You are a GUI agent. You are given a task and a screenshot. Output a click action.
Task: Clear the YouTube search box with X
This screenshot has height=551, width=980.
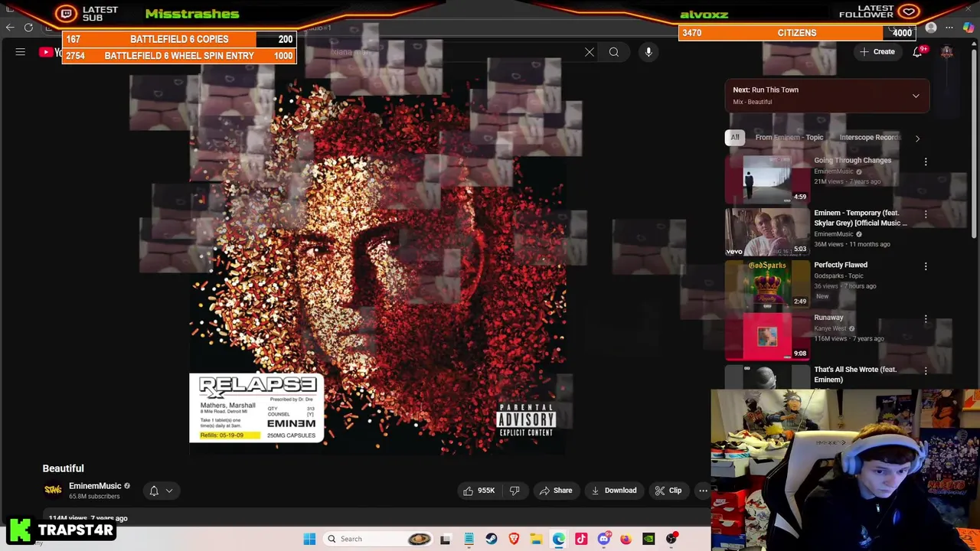(590, 52)
